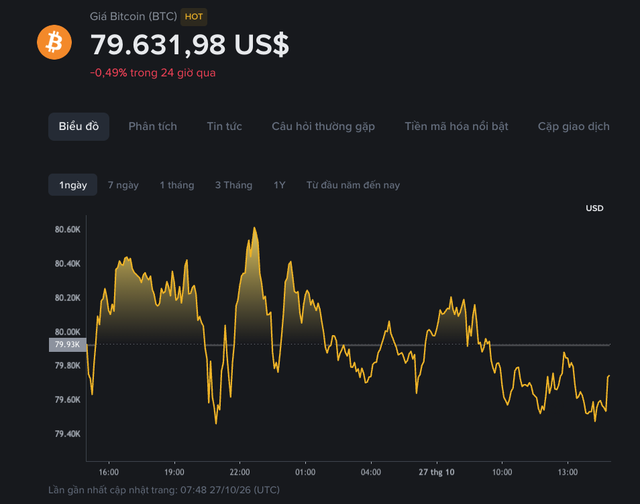Click the 22:00 time axis label

tap(240, 472)
